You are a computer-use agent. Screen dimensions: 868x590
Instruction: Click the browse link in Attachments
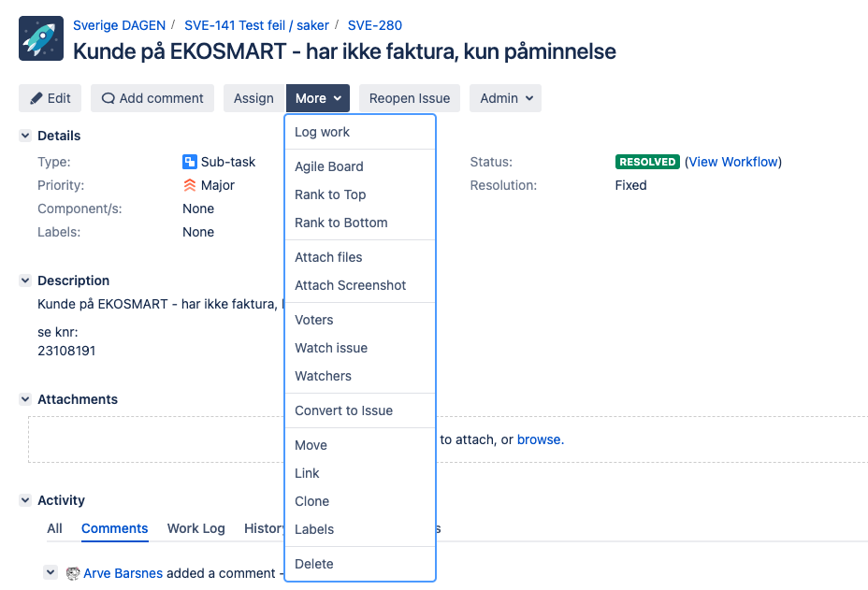pyautogui.click(x=539, y=439)
